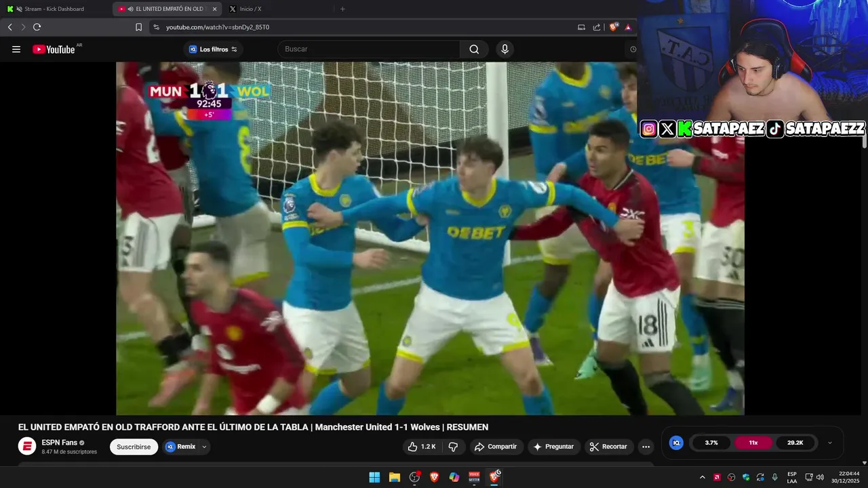Bookmark this page with bookmark icon
The image size is (868, 488).
[138, 27]
